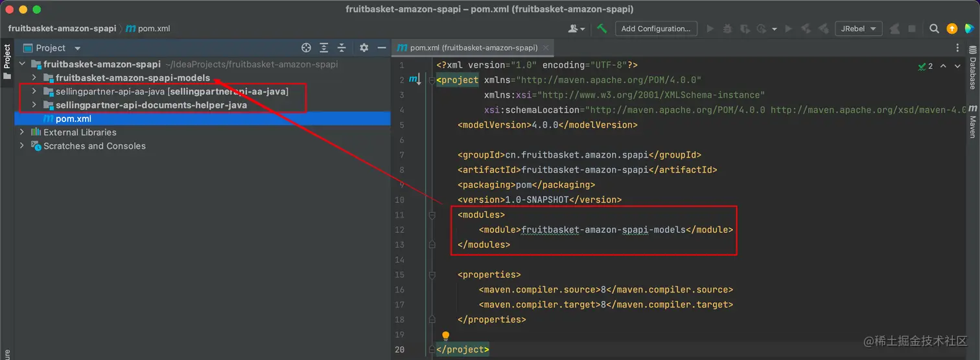Click pom.xml breadcrumb in navigation bar
Image resolution: width=980 pixels, height=360 pixels.
(147, 29)
